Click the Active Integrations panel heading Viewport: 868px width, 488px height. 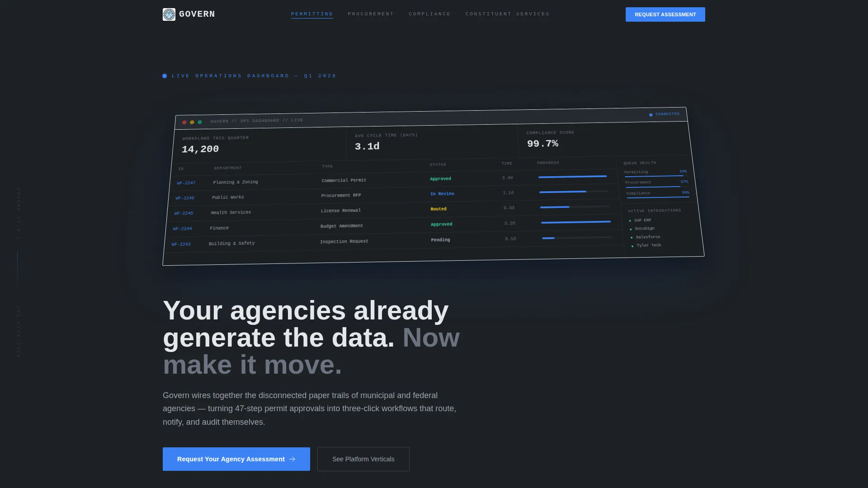coord(655,211)
